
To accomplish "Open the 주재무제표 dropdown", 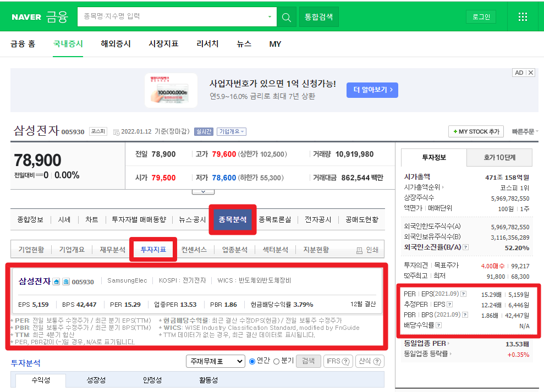I will pos(216,361).
